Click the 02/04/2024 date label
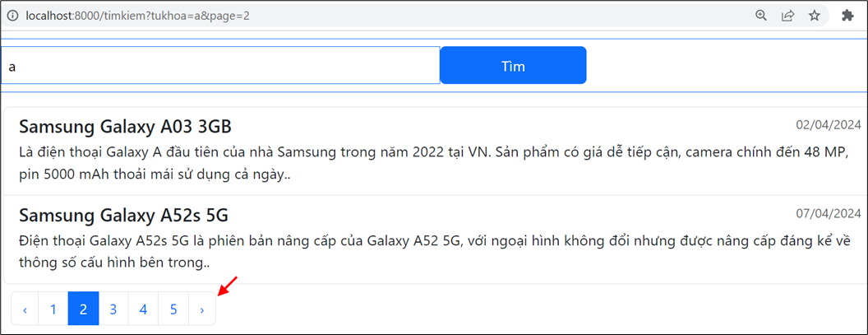 (x=829, y=124)
